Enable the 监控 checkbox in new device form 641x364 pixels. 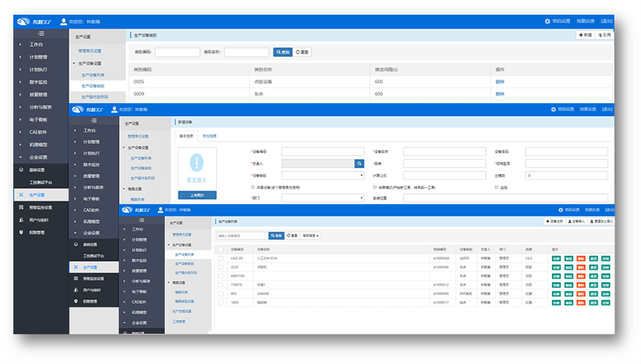pyautogui.click(x=496, y=186)
